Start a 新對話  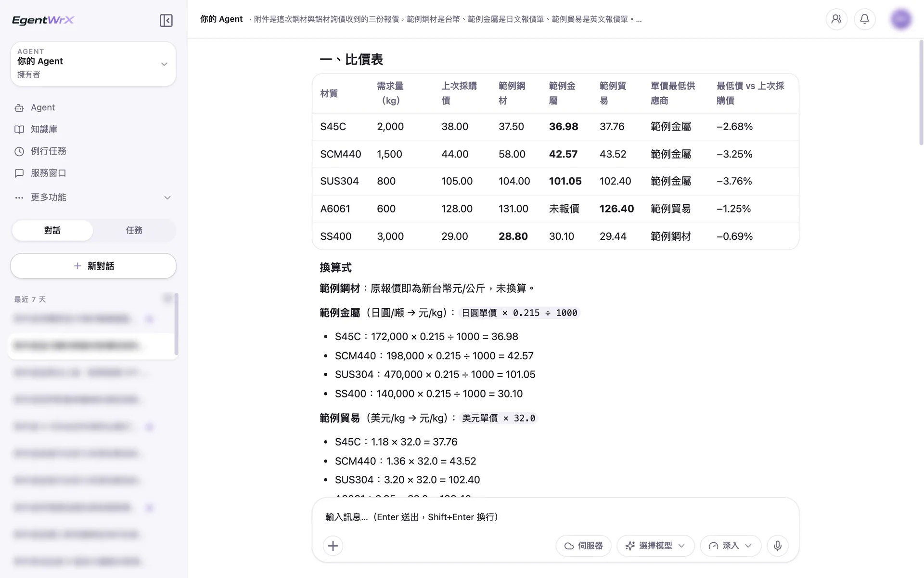click(93, 266)
